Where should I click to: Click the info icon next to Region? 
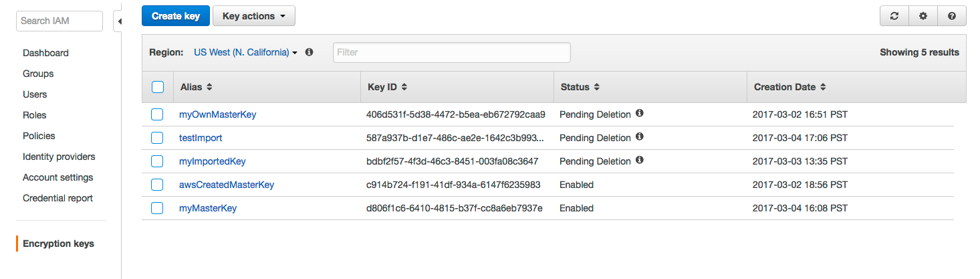309,52
